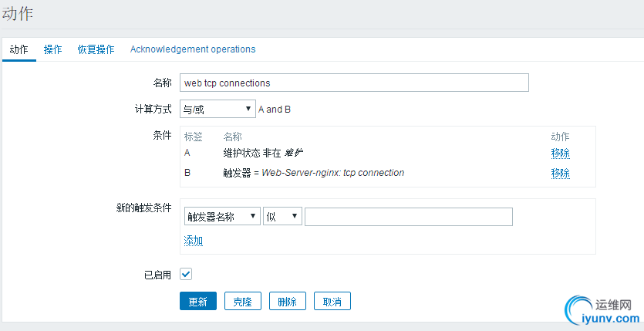Open the 恢复操作 tab

point(96,49)
